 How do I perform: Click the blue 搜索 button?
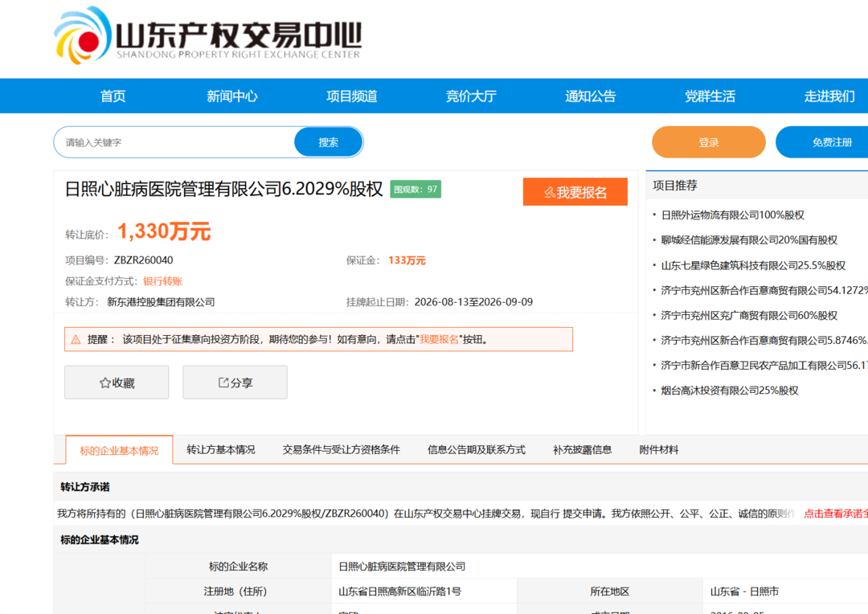[x=328, y=142]
